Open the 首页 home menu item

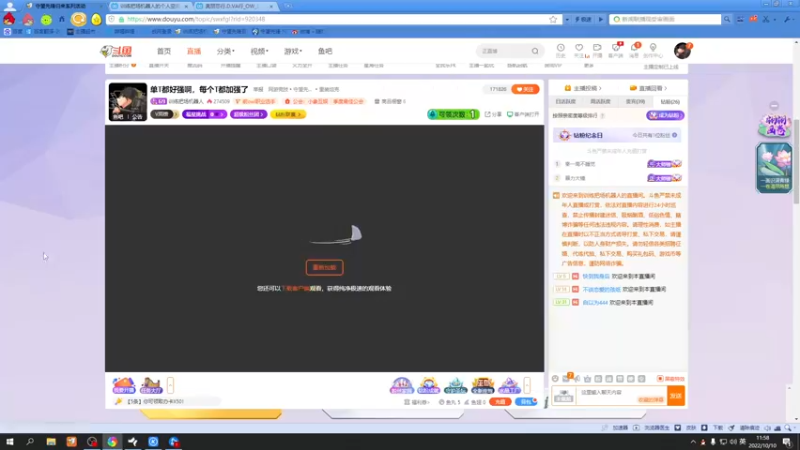coord(164,51)
